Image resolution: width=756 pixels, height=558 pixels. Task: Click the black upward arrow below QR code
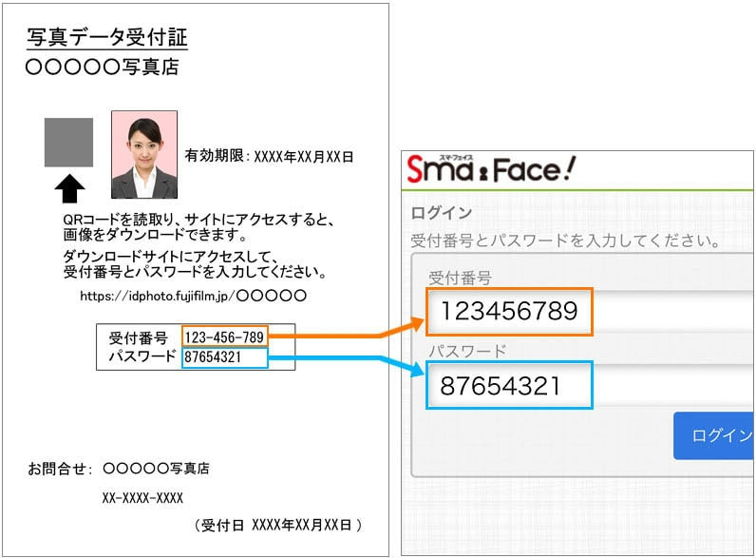click(68, 186)
